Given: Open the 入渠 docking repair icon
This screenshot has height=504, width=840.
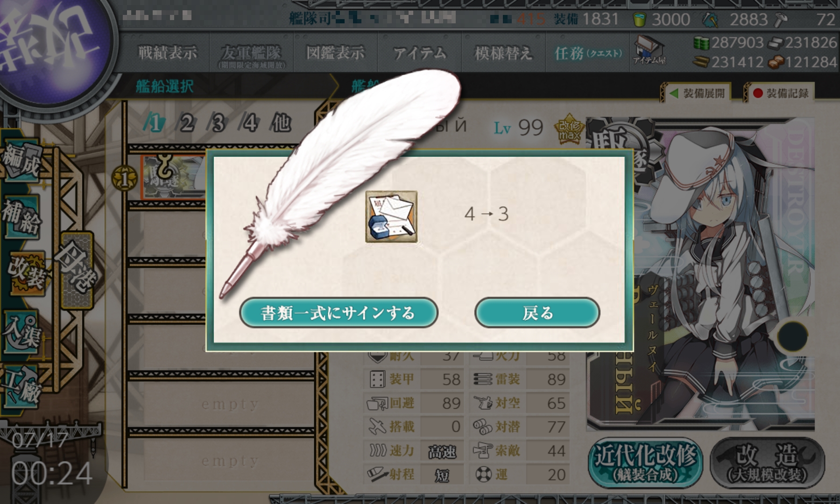Looking at the screenshot, I should point(21,332).
